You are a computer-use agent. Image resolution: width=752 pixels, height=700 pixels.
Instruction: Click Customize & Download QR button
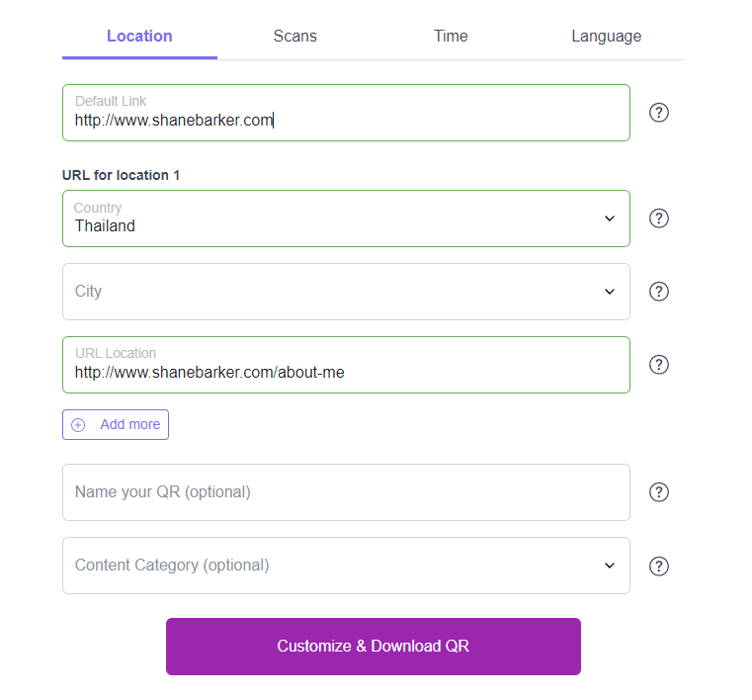coord(374,647)
